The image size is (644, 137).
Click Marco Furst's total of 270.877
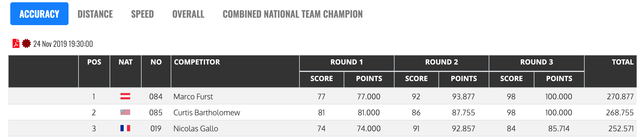620,97
